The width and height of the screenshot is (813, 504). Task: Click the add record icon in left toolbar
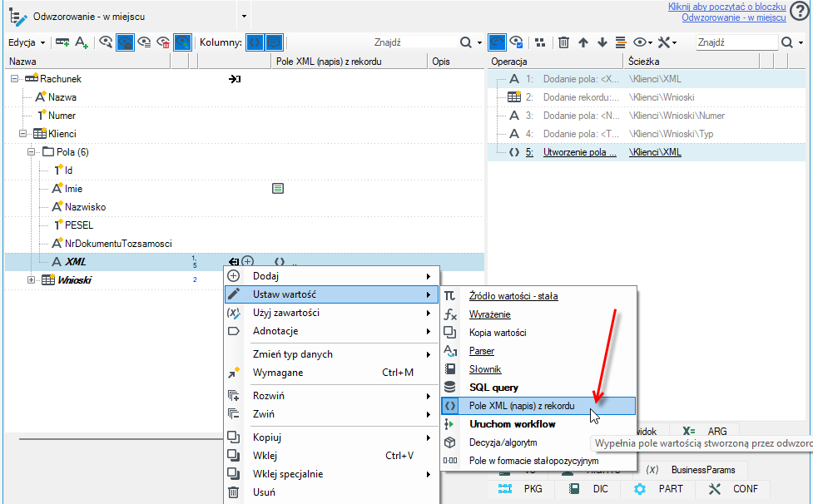click(62, 42)
